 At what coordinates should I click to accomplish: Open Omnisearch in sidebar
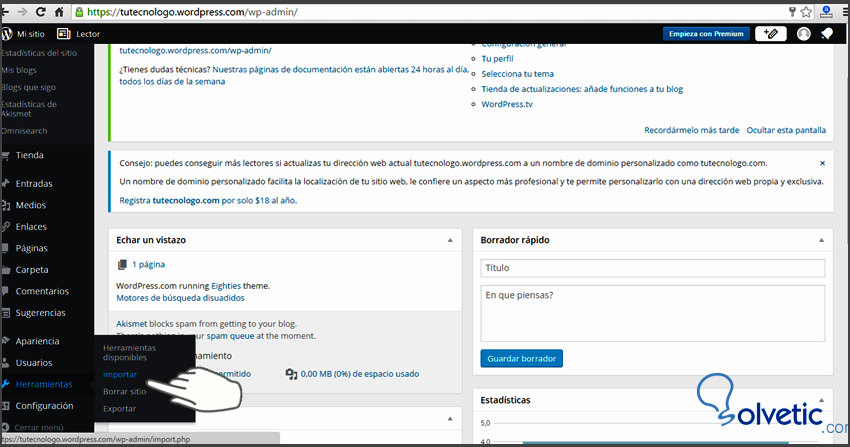(24, 131)
